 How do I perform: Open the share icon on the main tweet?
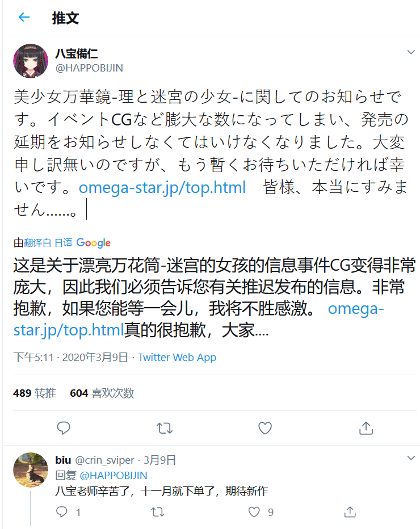[x=365, y=428]
